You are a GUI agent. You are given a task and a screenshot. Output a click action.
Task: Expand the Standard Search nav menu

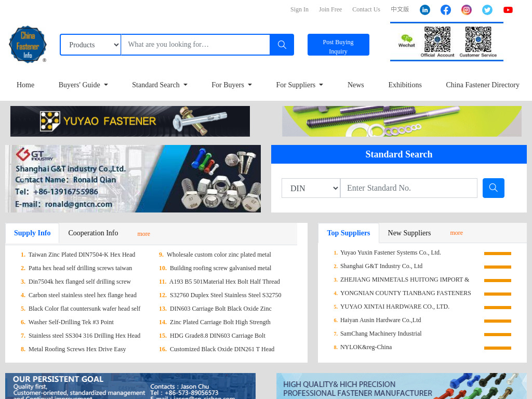pos(159,85)
